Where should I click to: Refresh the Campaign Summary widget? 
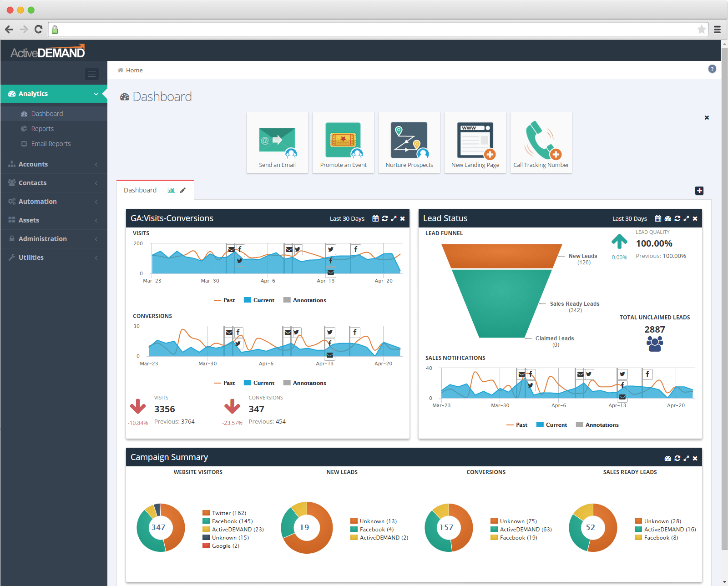[677, 458]
